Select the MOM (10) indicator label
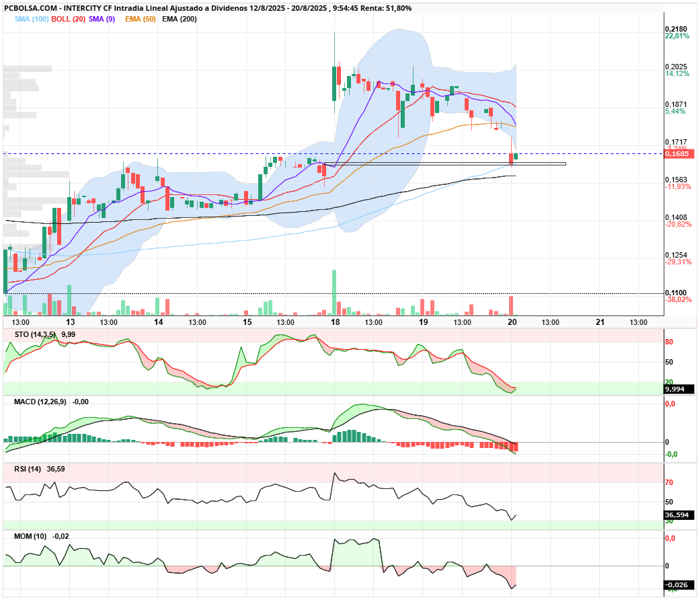The image size is (700, 600). point(30,536)
